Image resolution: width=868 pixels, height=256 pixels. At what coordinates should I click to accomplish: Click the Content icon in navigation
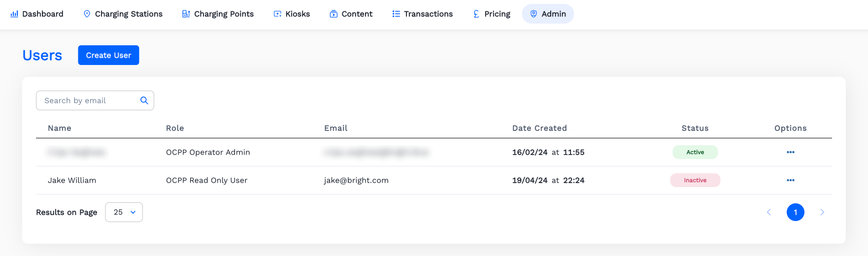(x=334, y=14)
